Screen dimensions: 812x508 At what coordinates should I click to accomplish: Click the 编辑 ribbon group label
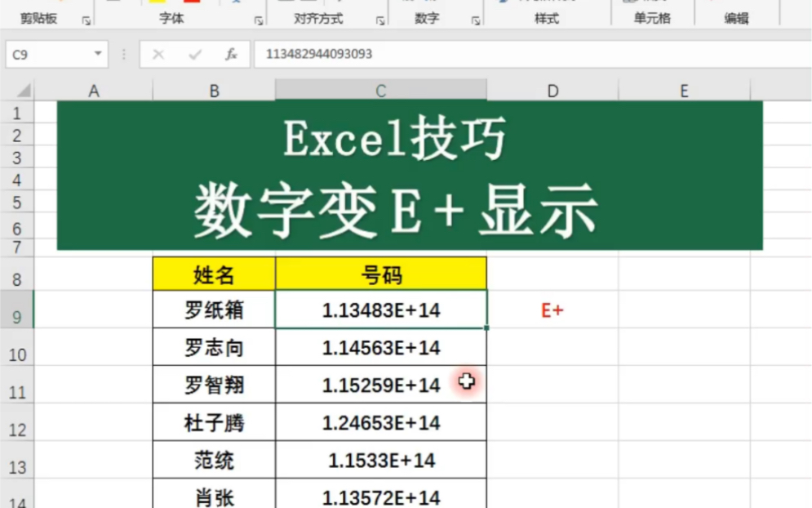[x=736, y=19]
